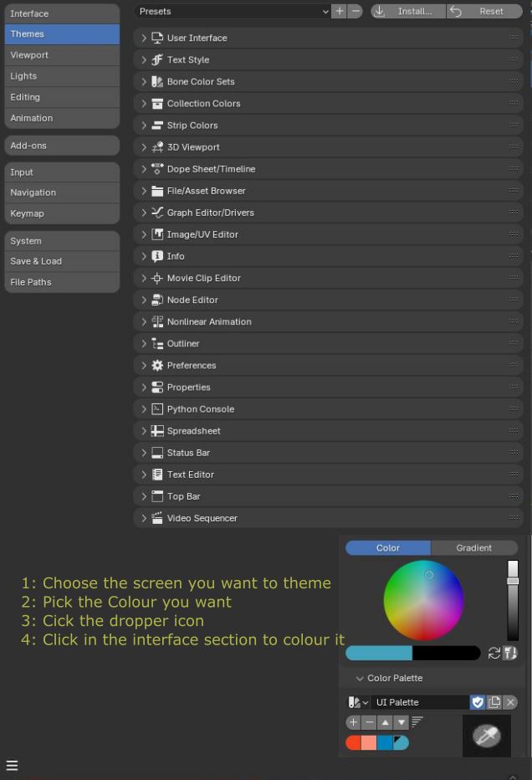This screenshot has height=780, width=532.
Task: Open the File Paths preferences tab
Action: coord(62,282)
